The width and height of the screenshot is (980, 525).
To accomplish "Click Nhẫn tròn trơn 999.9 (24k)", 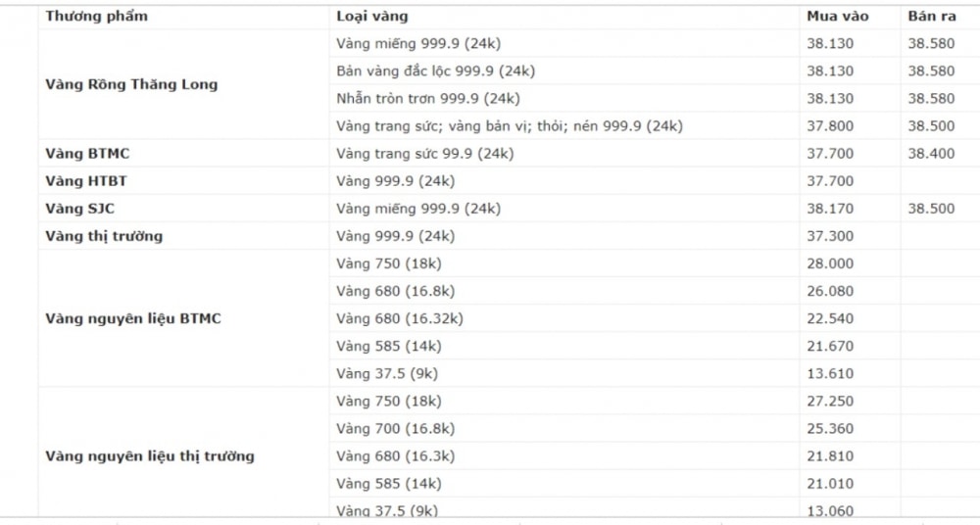I will coord(428,98).
